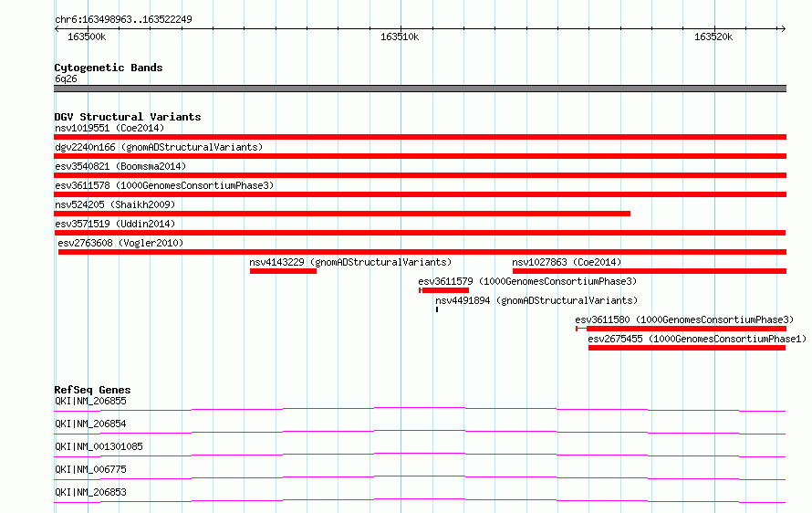Click the esv2763608 (Vogler2010) variant bar
The height and width of the screenshot is (513, 812).
click(422, 252)
